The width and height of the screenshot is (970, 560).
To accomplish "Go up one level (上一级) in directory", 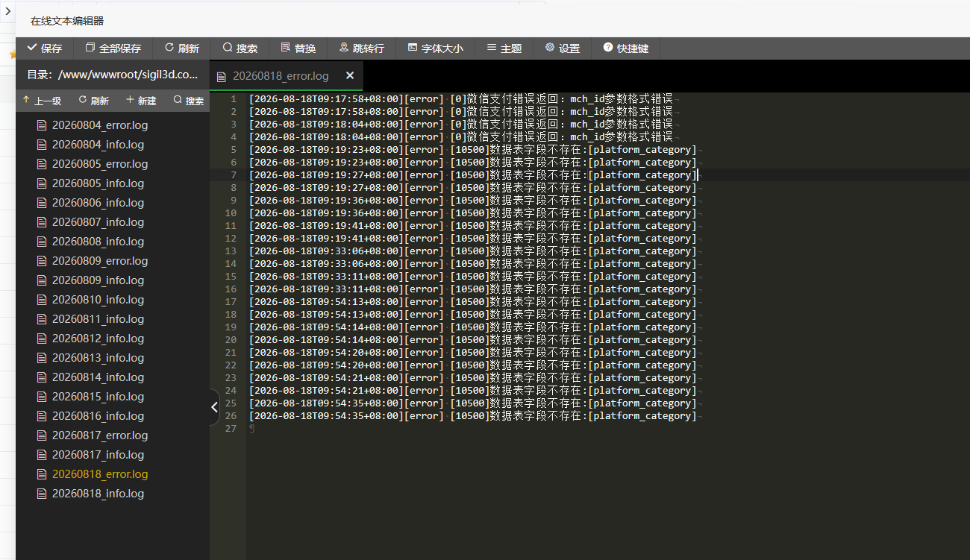I will coord(42,101).
